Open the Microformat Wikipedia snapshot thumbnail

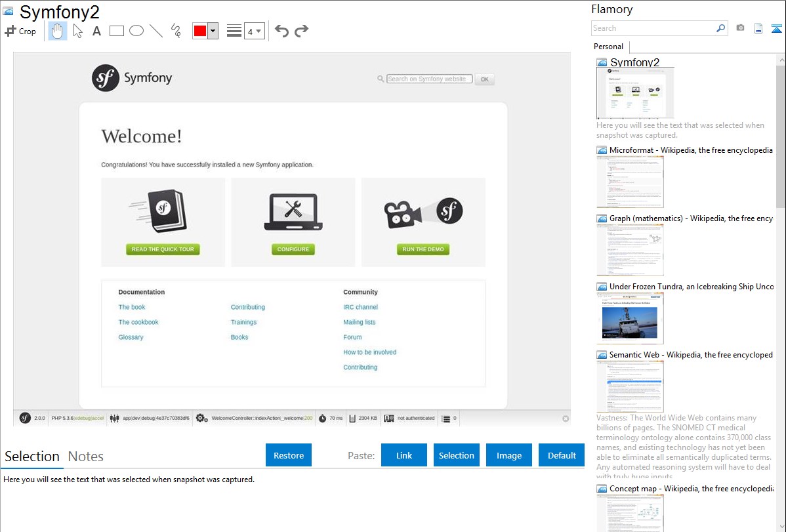630,182
